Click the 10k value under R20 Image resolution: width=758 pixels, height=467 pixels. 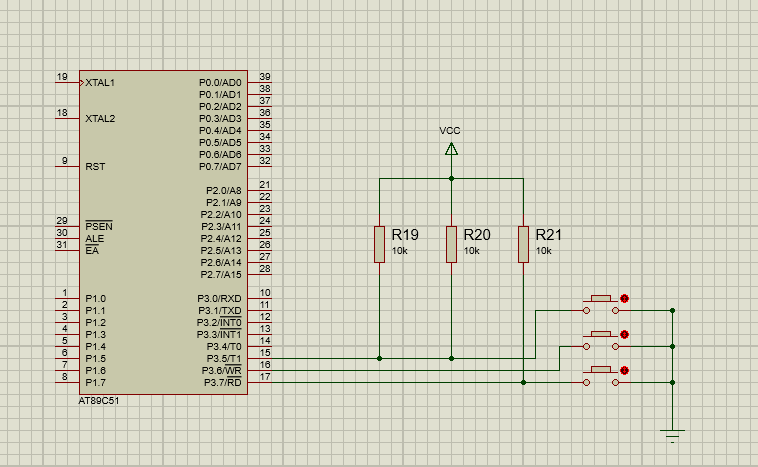click(x=471, y=251)
